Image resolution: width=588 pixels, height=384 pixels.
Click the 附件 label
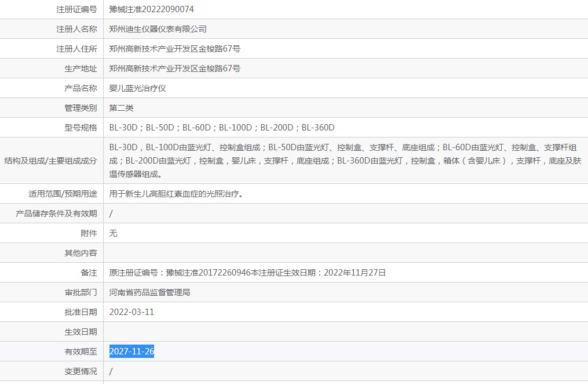click(89, 233)
